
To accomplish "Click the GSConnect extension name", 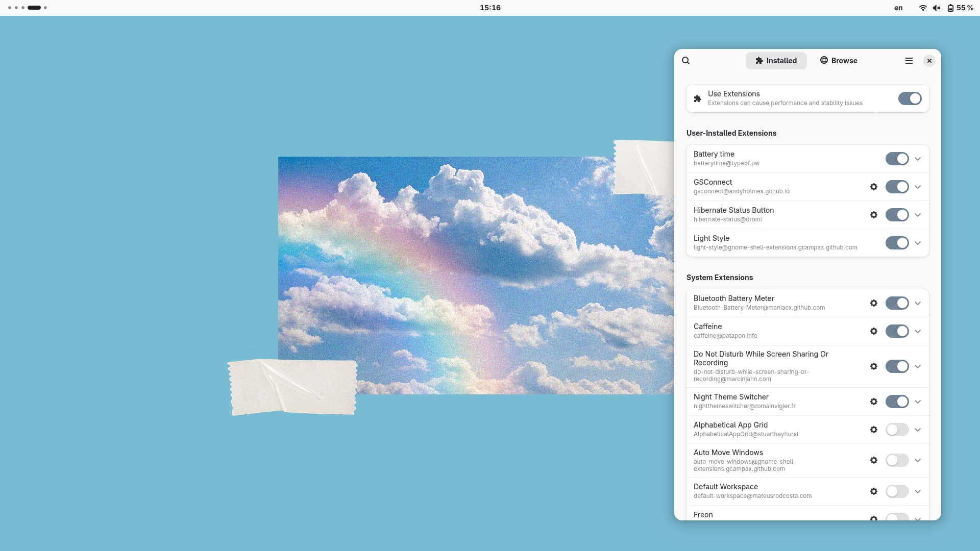I will (x=713, y=182).
